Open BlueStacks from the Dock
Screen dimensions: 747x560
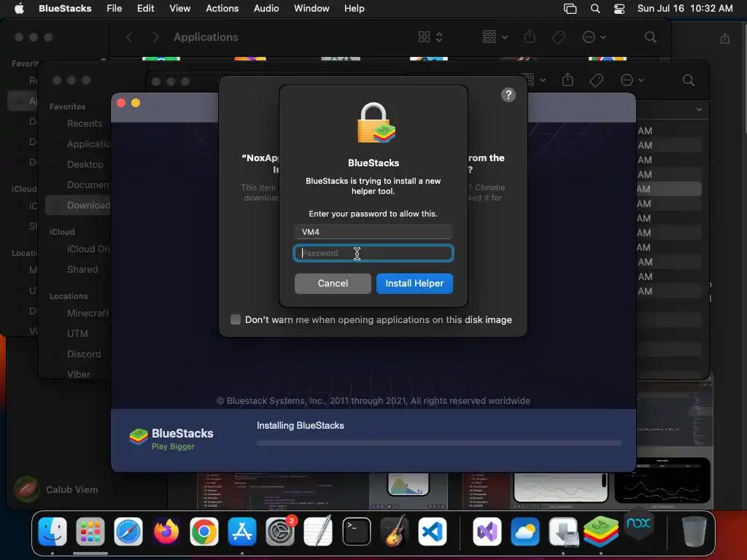point(601,532)
